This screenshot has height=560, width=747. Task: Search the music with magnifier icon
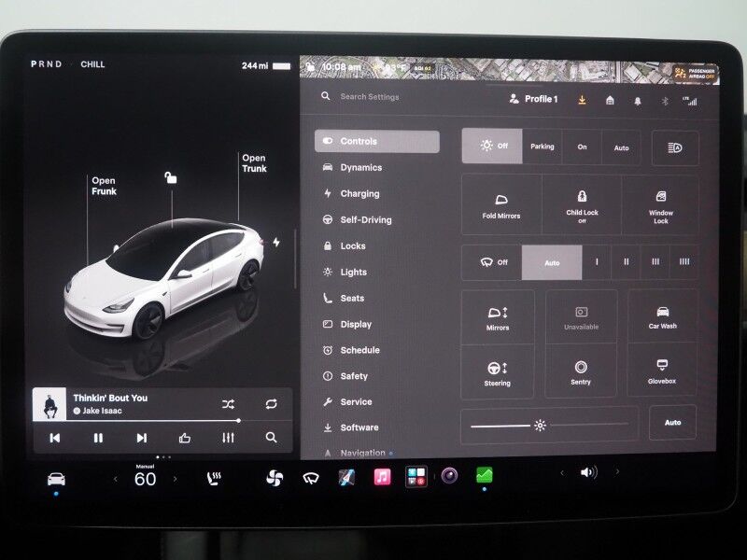click(271, 437)
